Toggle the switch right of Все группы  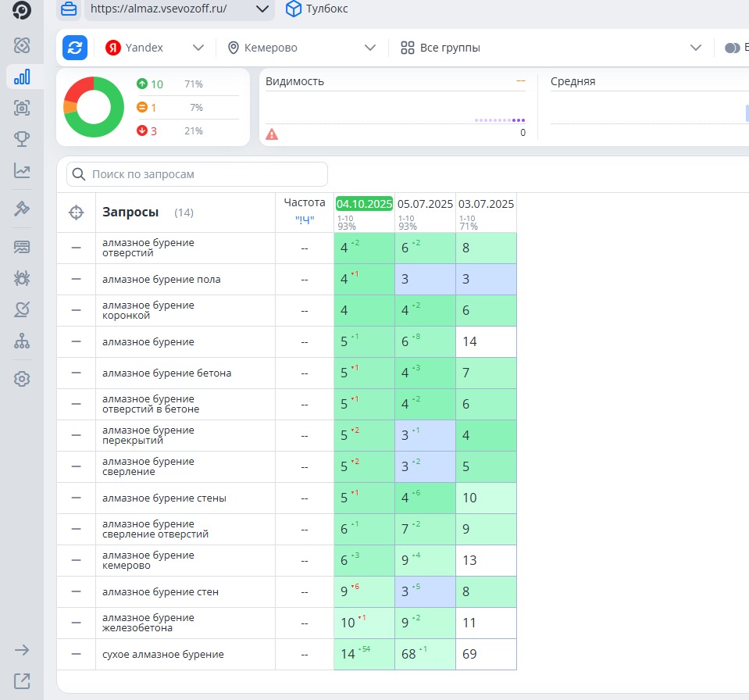732,48
